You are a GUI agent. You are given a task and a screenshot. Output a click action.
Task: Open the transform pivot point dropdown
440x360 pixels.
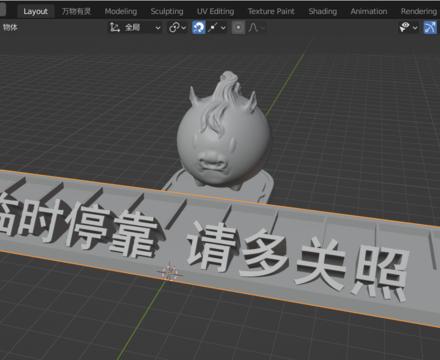click(x=177, y=27)
